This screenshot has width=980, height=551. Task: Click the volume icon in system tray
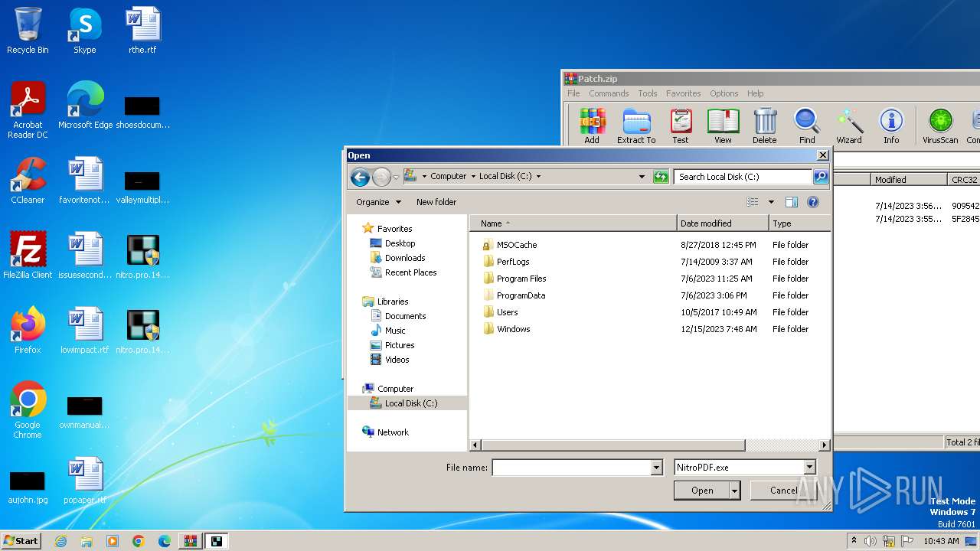coord(871,541)
